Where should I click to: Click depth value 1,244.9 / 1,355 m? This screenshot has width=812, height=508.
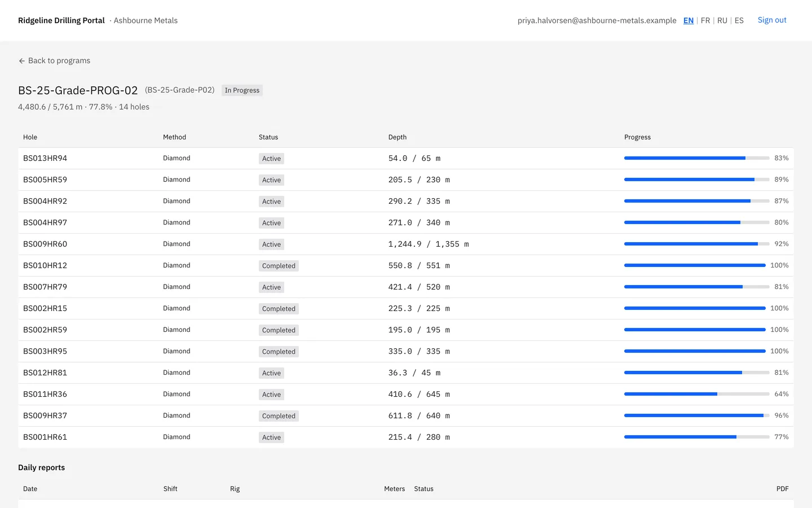(429, 244)
